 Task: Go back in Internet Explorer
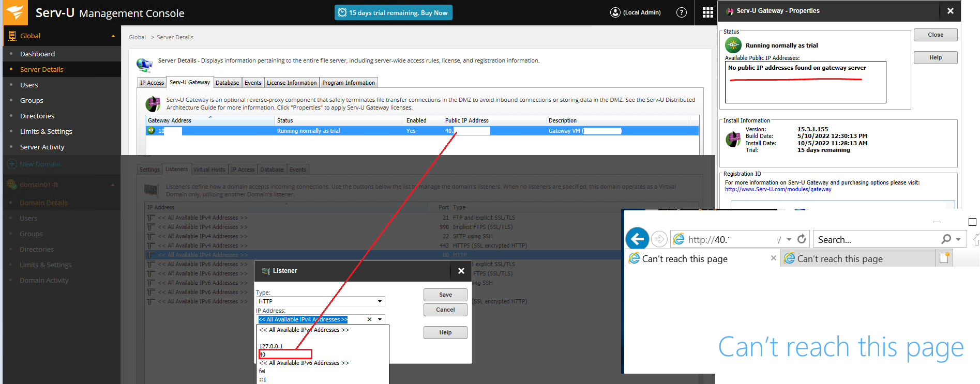637,239
